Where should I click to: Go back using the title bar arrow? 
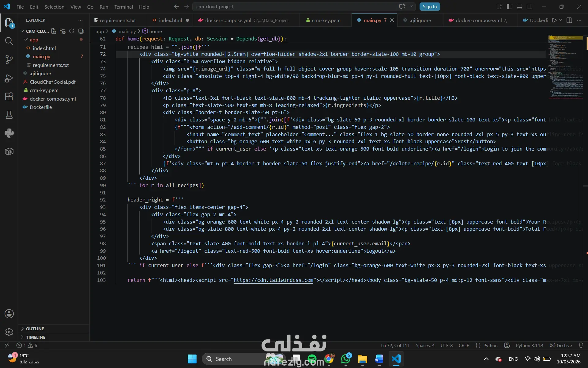(176, 6)
